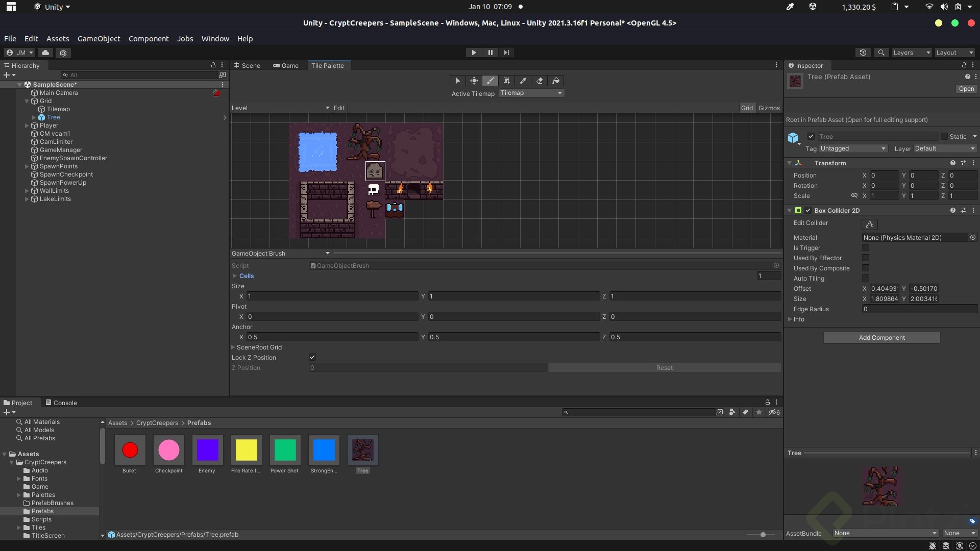Select the Checkpoint prefab thumbnail
Image resolution: width=980 pixels, height=551 pixels.
pyautogui.click(x=168, y=450)
